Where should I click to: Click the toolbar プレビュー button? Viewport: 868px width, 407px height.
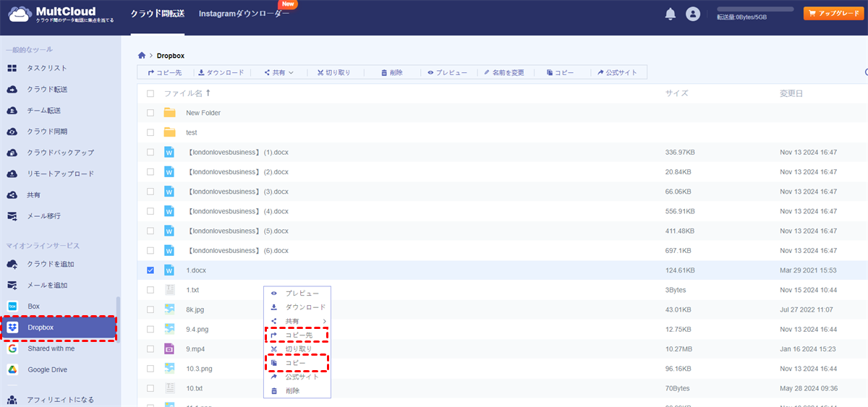[x=447, y=72]
